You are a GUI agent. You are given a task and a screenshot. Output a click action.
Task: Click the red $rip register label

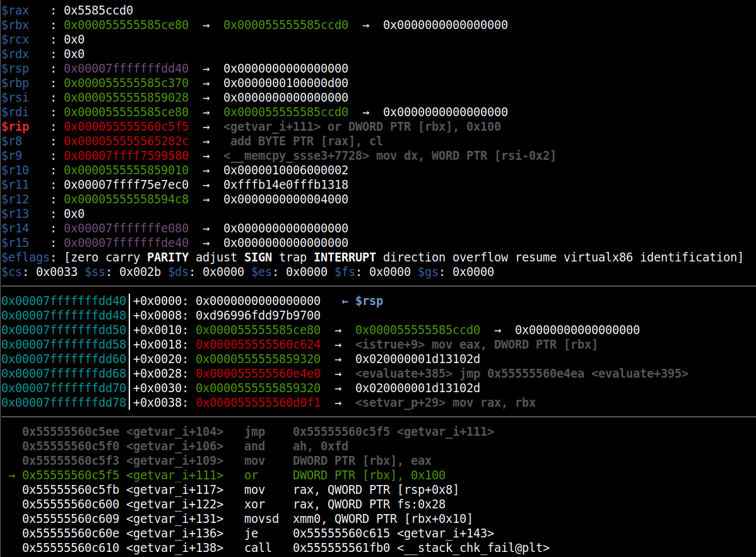click(15, 126)
